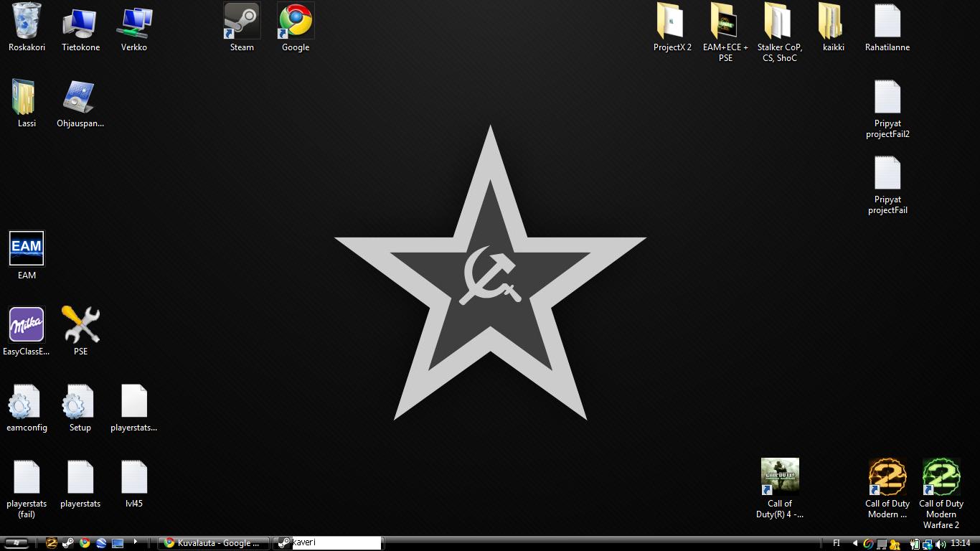The image size is (980, 551).
Task: Open the PSE tools icon
Action: pos(80,325)
